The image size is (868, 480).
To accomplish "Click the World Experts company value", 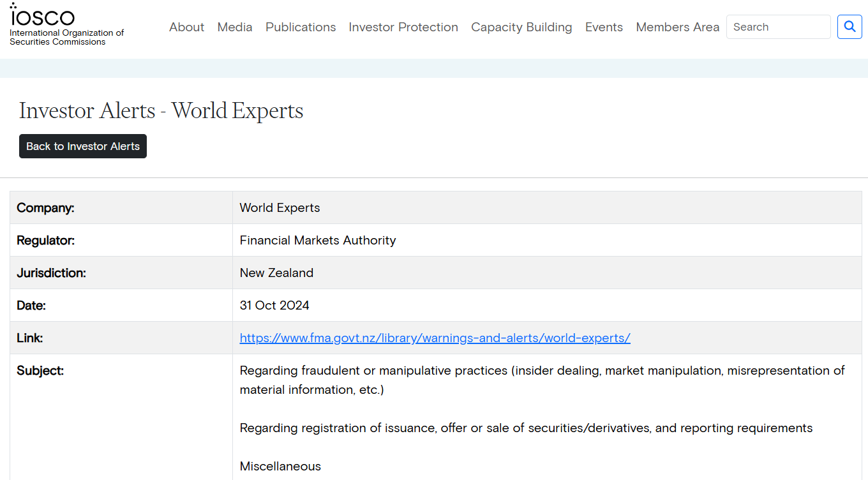I will (x=280, y=208).
